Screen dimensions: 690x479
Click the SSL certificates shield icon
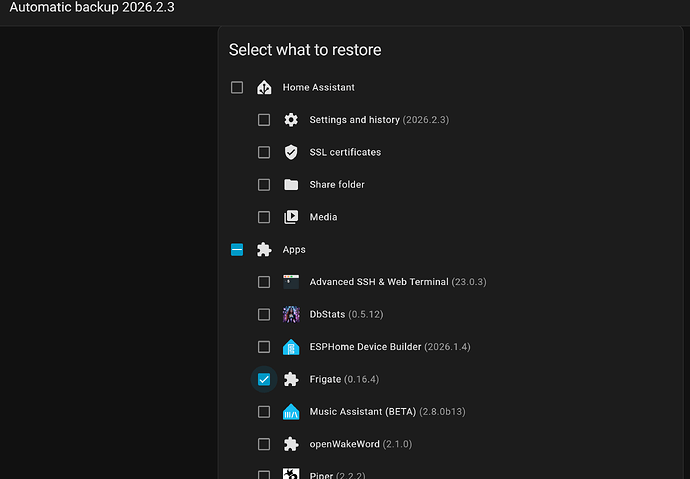point(291,152)
